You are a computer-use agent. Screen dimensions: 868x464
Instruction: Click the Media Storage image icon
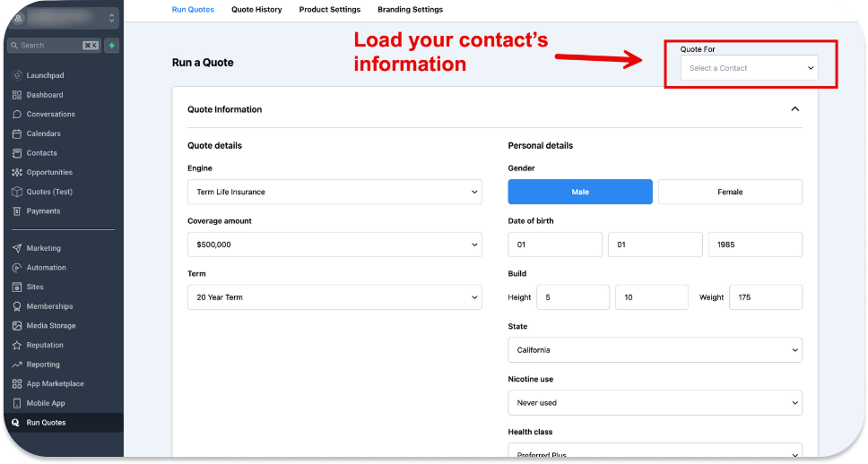click(17, 325)
